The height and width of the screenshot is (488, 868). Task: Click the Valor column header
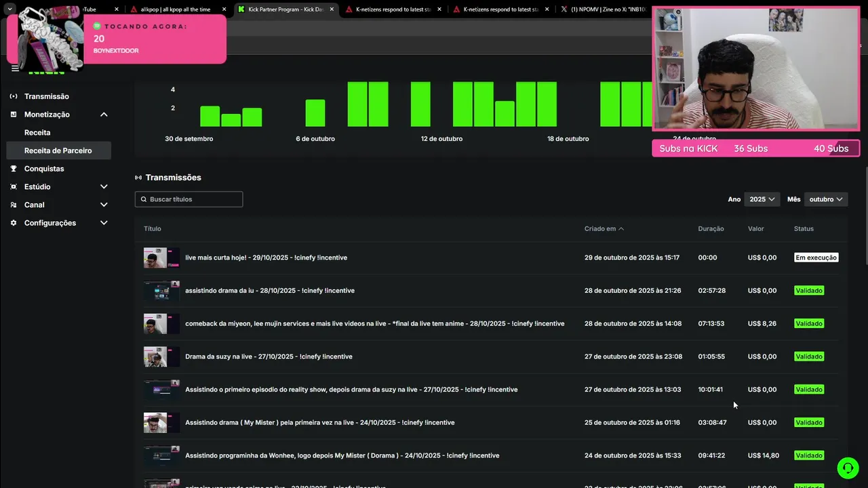point(755,228)
